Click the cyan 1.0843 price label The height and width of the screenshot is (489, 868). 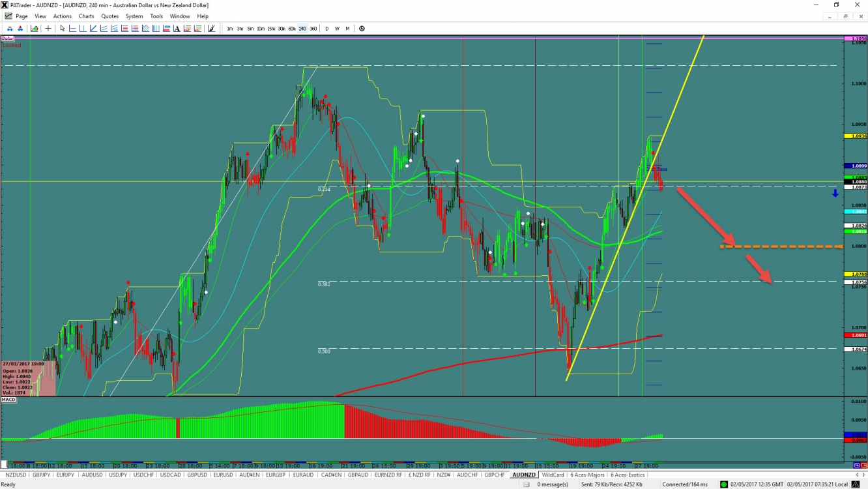tap(855, 211)
